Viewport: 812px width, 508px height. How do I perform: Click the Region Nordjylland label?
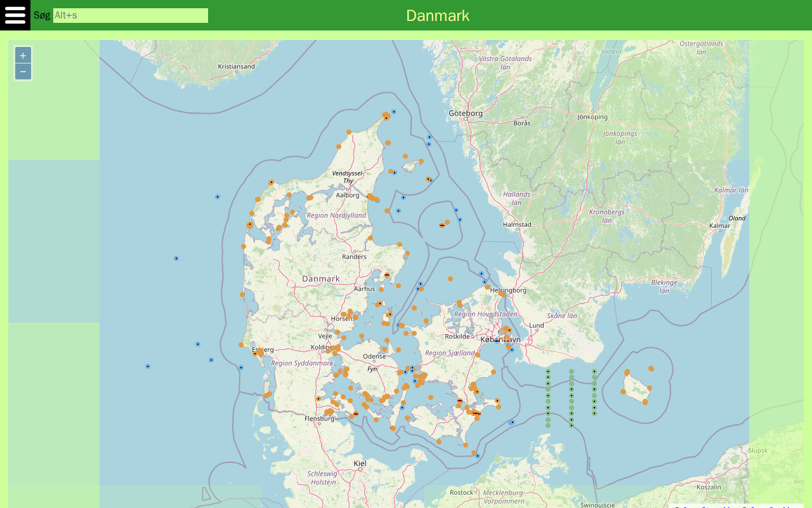click(336, 215)
